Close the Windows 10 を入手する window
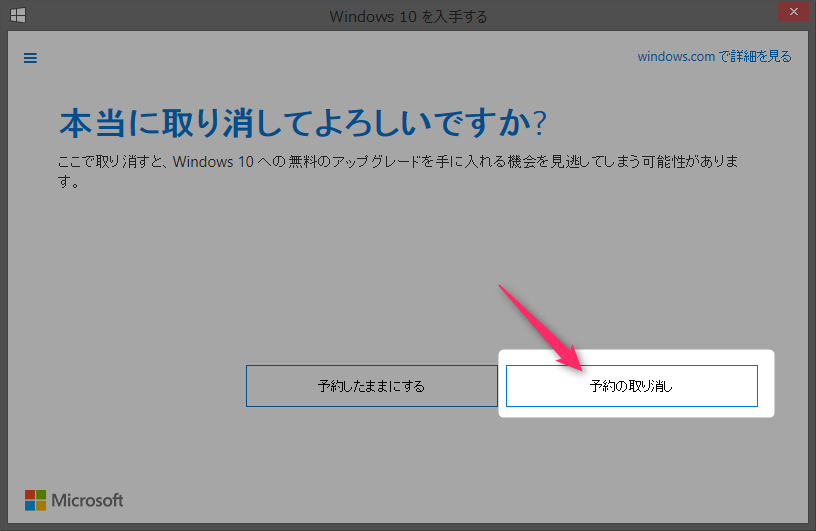This screenshot has height=531, width=816. click(x=793, y=11)
